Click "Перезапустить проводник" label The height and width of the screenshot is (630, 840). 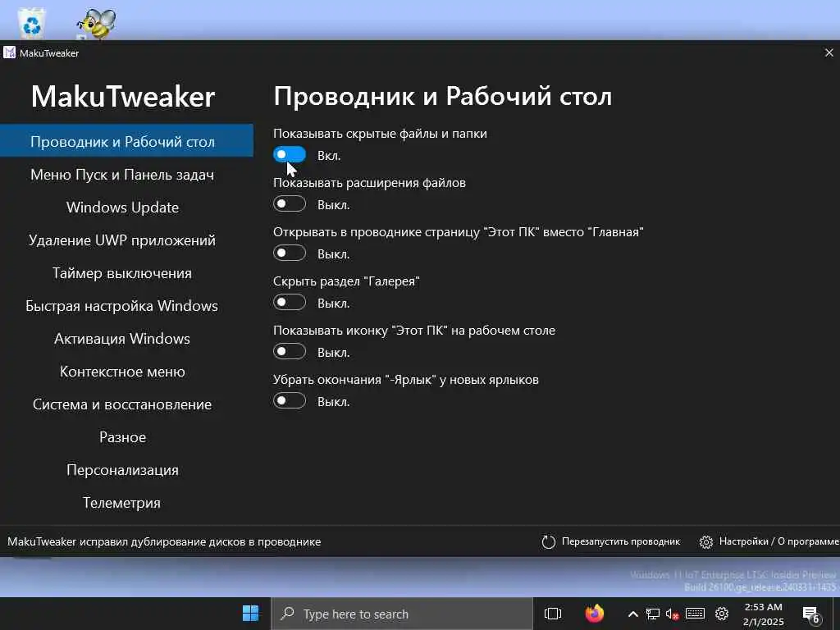[621, 541]
